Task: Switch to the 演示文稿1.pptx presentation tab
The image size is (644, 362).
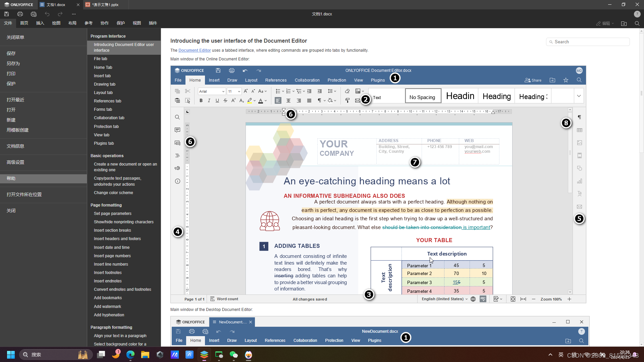Action: [105, 5]
